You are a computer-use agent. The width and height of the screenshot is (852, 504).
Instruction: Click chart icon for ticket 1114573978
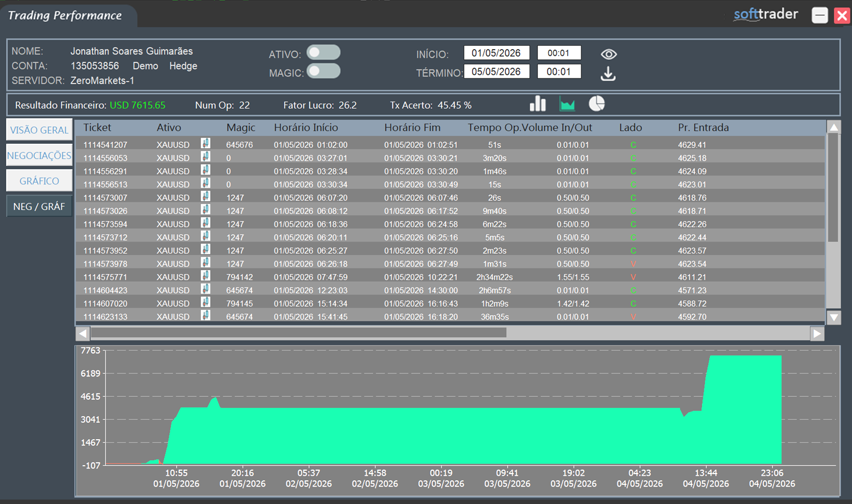tap(206, 263)
